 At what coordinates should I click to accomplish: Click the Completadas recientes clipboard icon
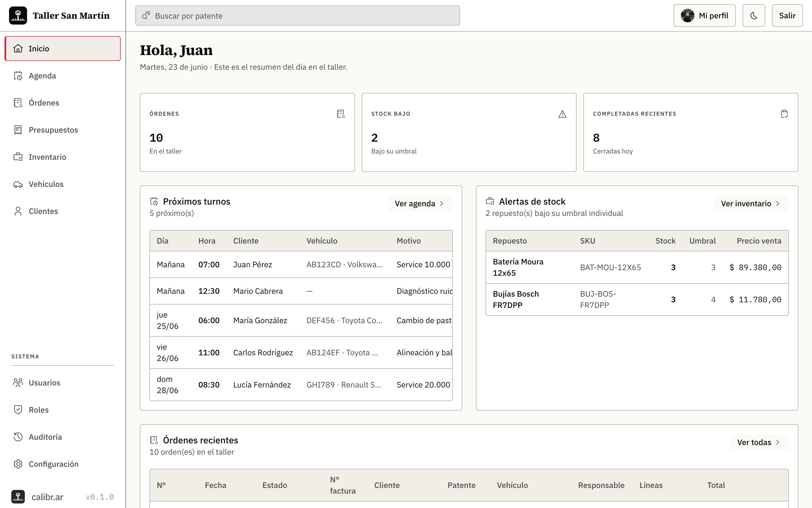click(x=784, y=114)
